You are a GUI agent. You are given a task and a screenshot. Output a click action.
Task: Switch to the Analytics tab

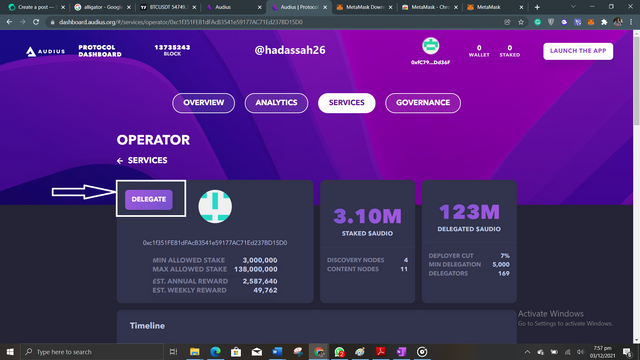[x=276, y=103]
